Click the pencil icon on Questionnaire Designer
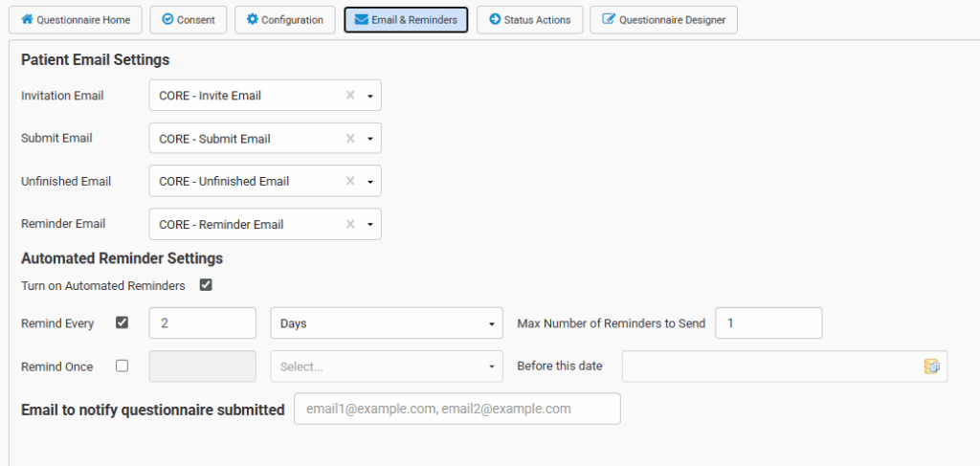Viewport: 980px width, 466px height. [x=609, y=19]
